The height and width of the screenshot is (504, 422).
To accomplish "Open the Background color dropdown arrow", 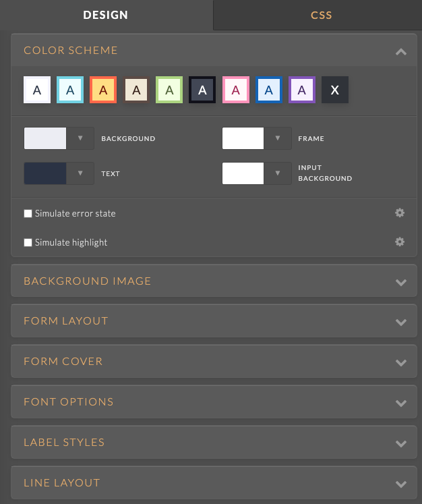I will (x=80, y=138).
